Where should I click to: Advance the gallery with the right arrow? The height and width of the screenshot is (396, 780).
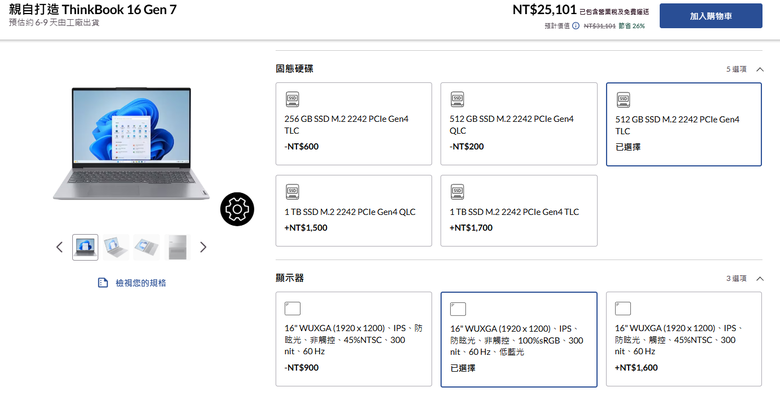(x=203, y=247)
